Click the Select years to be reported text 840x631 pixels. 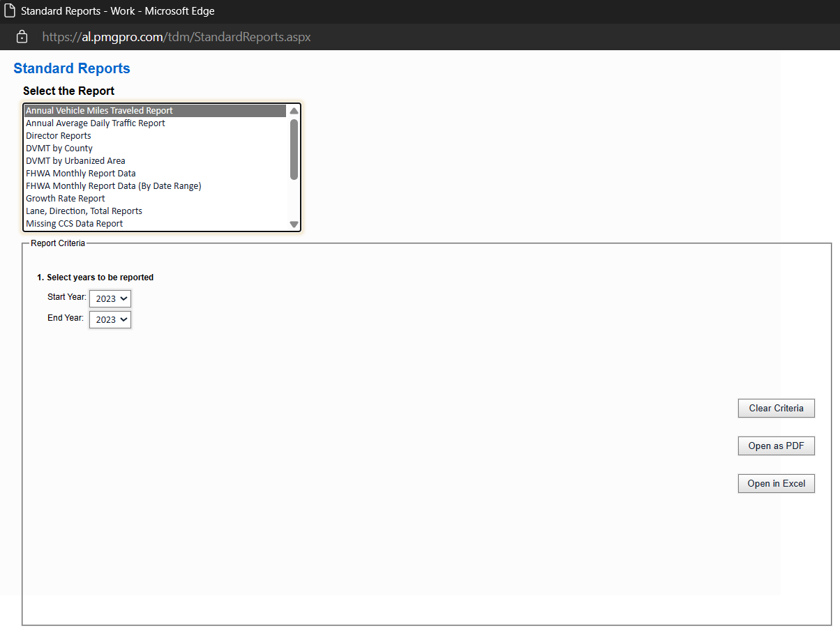[x=100, y=278]
